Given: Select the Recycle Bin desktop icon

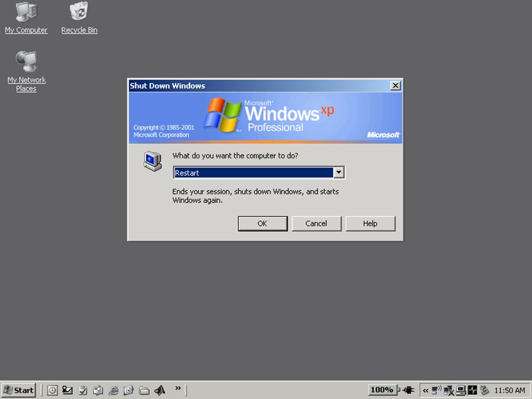Looking at the screenshot, I should (x=79, y=17).
